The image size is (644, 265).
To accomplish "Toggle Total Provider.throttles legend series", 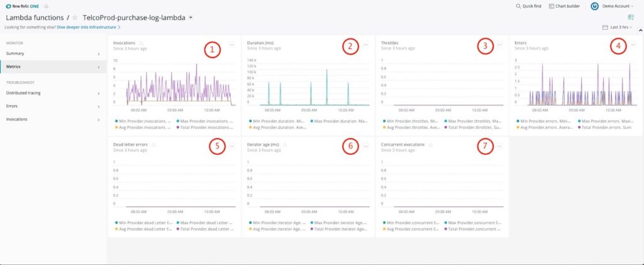I will 473,127.
